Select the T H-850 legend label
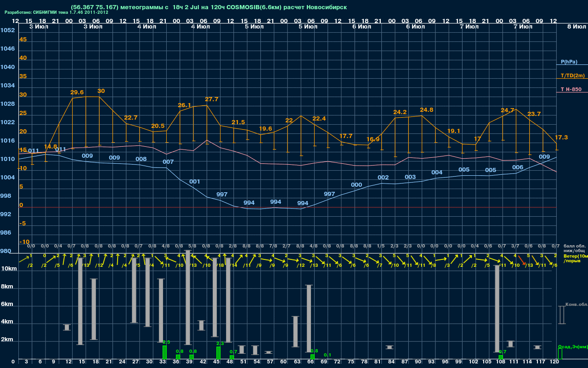The height and width of the screenshot is (368, 588). click(x=571, y=89)
